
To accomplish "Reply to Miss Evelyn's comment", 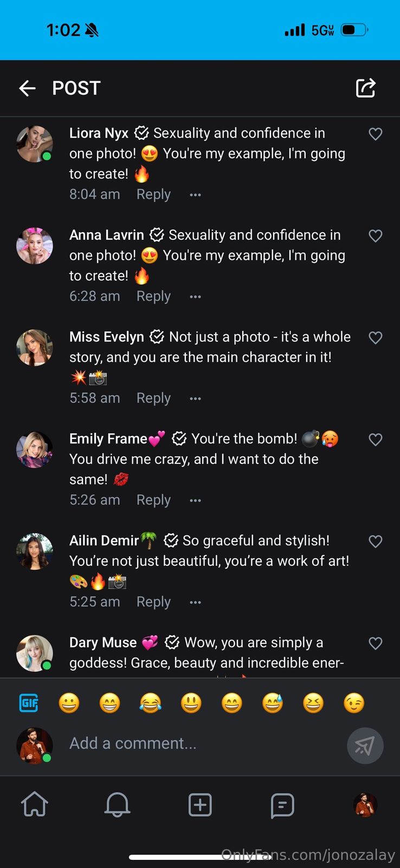I will (153, 398).
